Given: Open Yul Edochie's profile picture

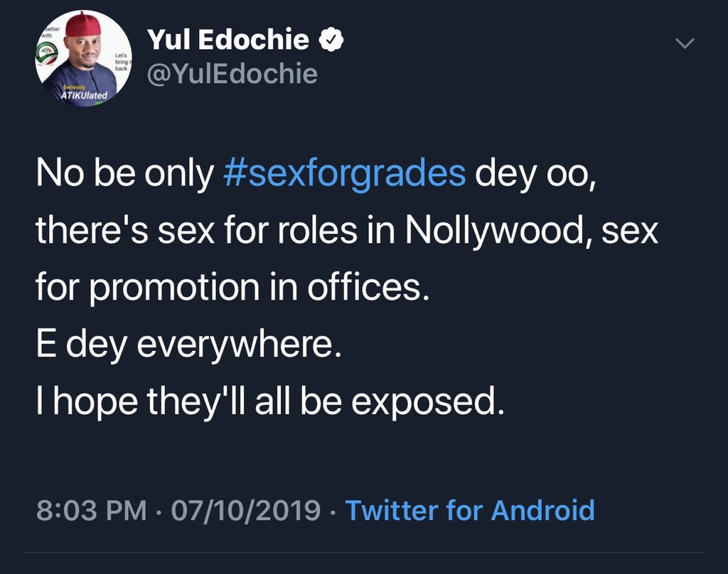Looking at the screenshot, I should point(83,59).
